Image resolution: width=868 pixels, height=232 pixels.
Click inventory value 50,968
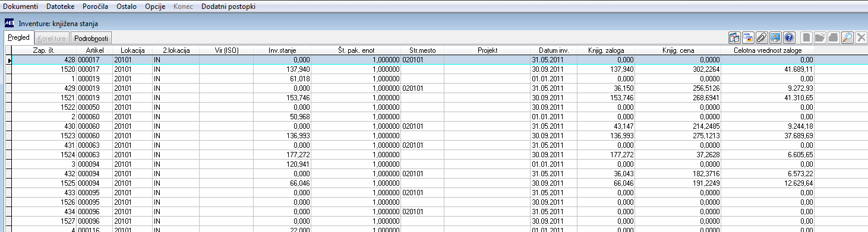(x=282, y=116)
